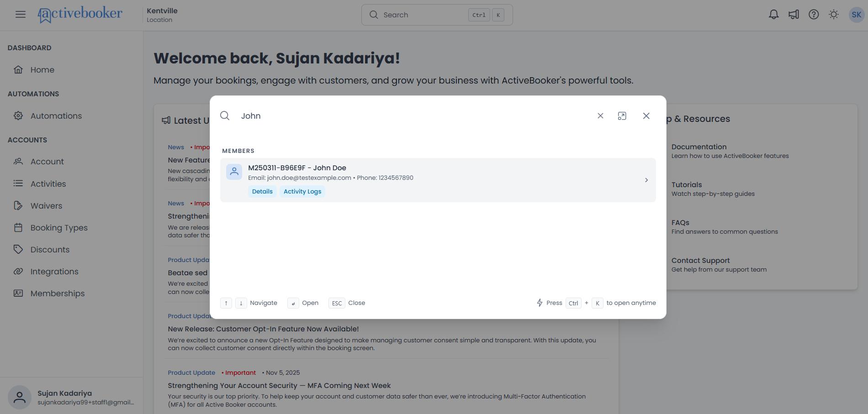
Task: Open the Contact Support link
Action: point(719,265)
